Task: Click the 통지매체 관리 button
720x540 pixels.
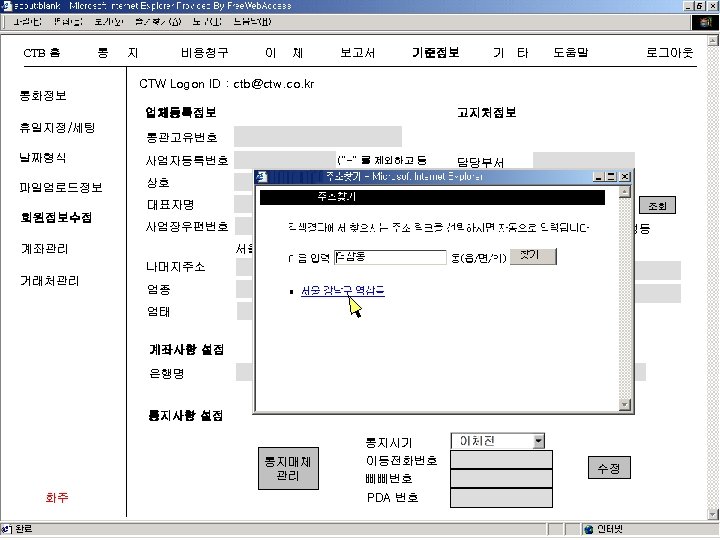Action: pos(288,468)
